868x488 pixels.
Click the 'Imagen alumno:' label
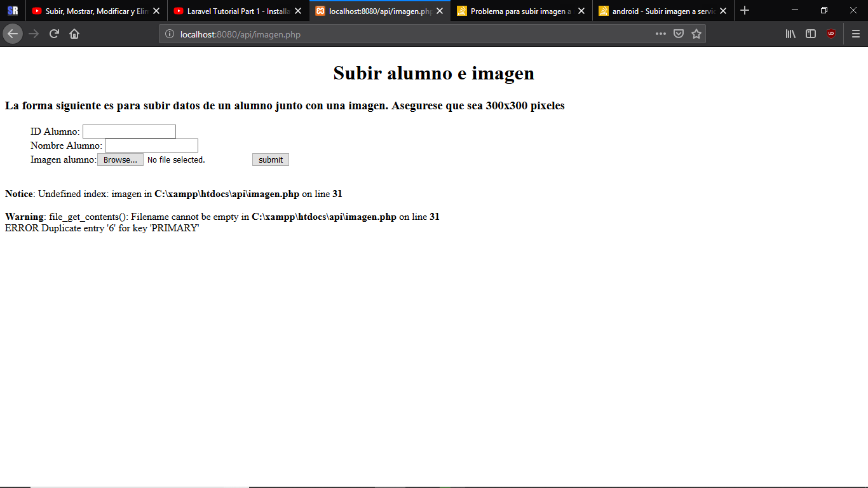coord(64,159)
